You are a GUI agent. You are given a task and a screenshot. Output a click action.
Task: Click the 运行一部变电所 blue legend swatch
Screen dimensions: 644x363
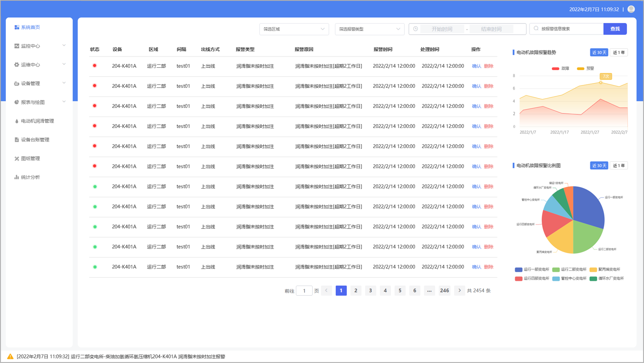pyautogui.click(x=518, y=270)
